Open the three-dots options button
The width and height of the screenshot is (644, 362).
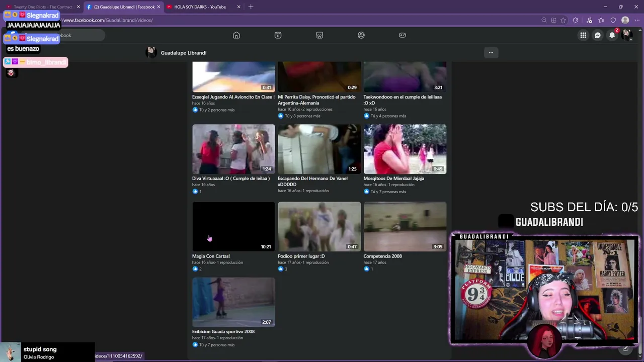[x=491, y=53]
